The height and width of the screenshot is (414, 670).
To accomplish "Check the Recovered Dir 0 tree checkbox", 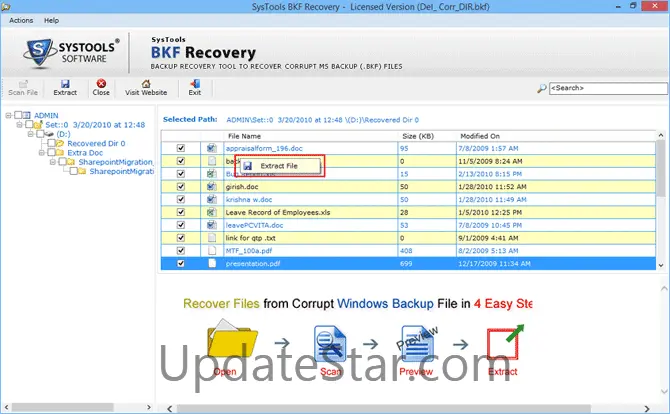I will click(51, 143).
